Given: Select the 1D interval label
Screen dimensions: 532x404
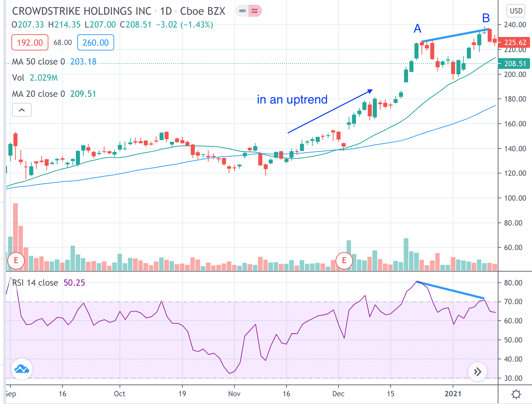Looking at the screenshot, I should pyautogui.click(x=166, y=11).
